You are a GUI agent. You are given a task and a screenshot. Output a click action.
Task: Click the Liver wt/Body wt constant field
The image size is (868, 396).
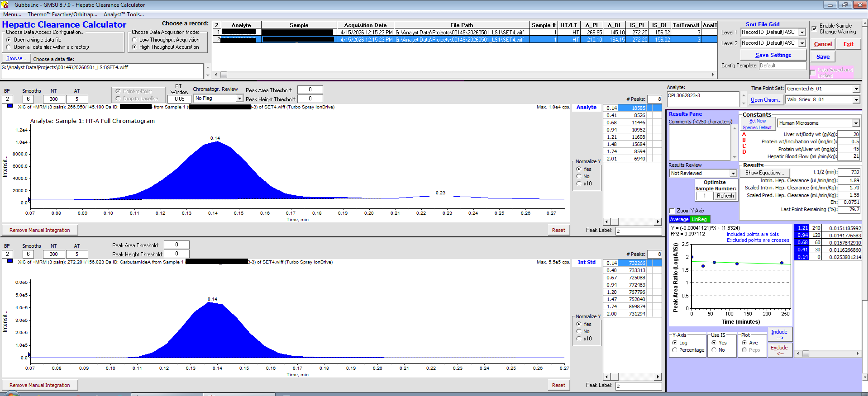849,134
